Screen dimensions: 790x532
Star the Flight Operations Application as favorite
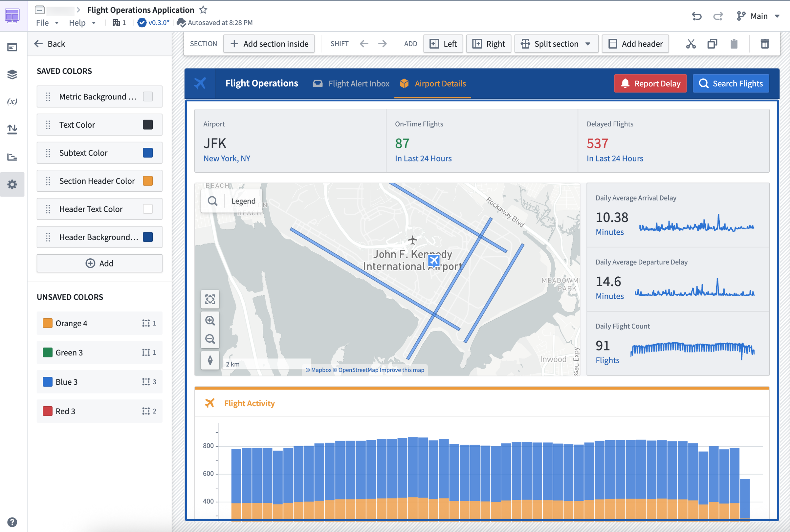tap(203, 10)
